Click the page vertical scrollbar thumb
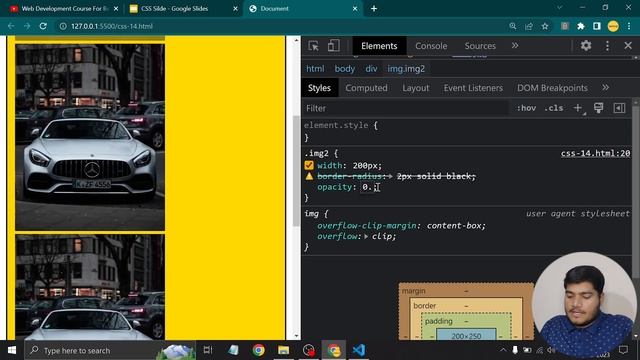Viewport: 640px width, 360px height. pyautogui.click(x=296, y=171)
